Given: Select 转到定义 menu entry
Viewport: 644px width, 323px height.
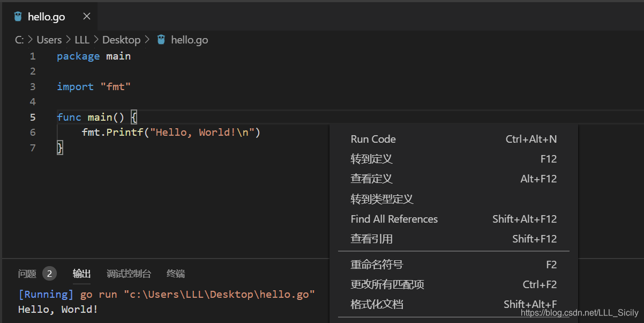Looking at the screenshot, I should click(x=454, y=159).
